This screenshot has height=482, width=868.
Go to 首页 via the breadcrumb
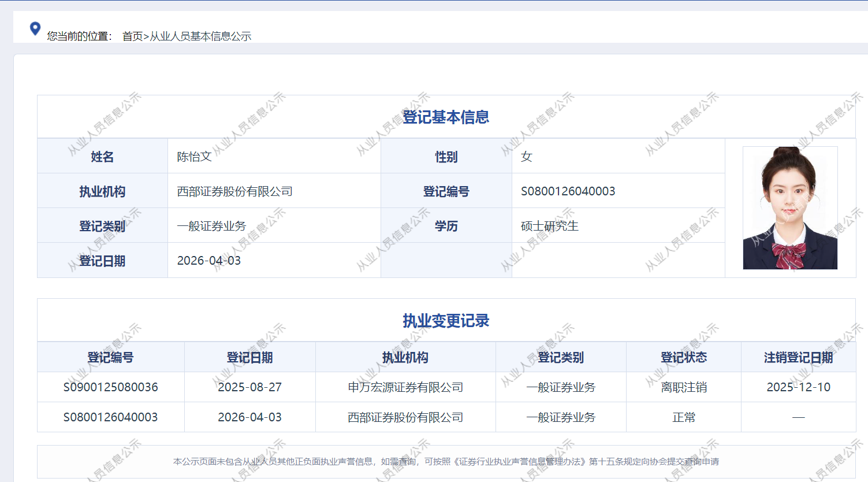click(132, 36)
